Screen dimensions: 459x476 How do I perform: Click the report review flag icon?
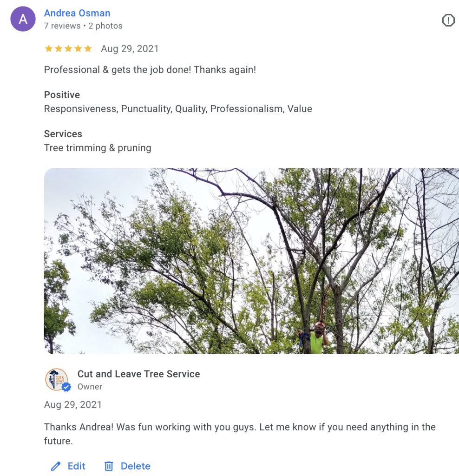tap(448, 20)
